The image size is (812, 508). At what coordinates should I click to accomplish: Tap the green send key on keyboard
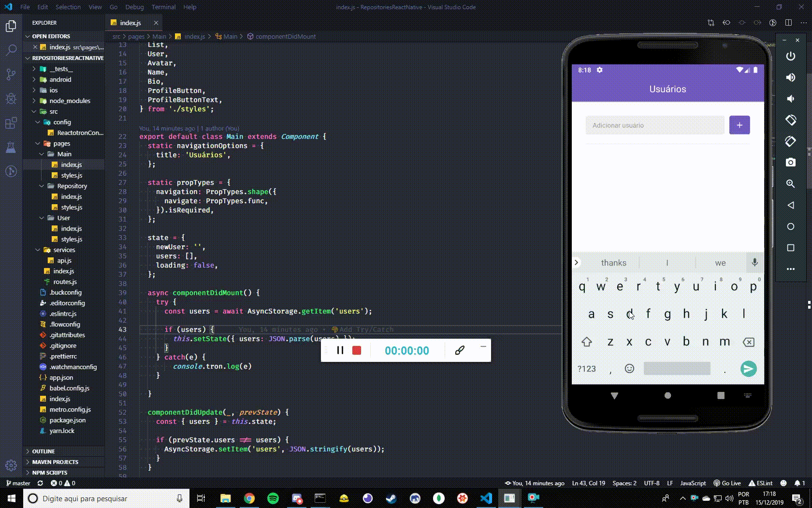coord(748,369)
